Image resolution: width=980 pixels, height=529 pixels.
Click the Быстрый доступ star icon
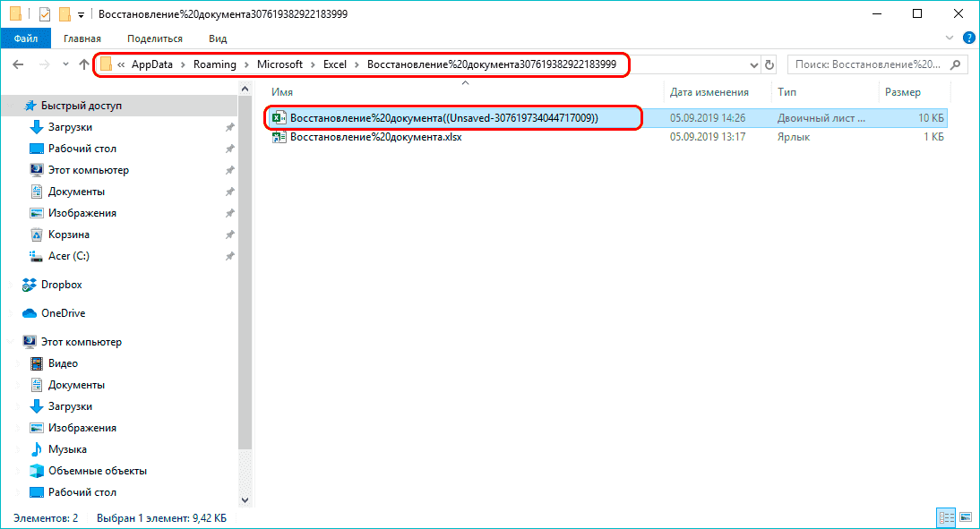coord(30,106)
